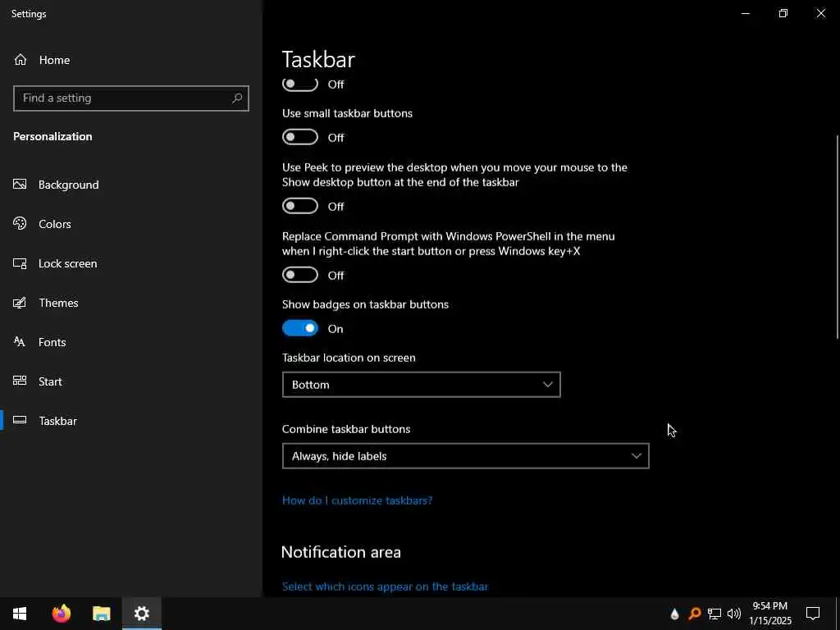Minimize the Settings window

pos(746,13)
